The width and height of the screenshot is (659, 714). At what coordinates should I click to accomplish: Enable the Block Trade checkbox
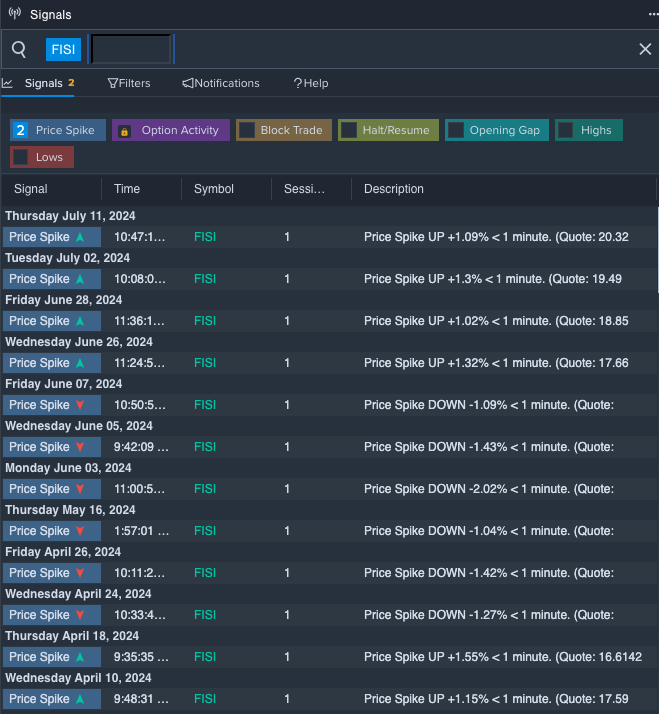pos(247,130)
